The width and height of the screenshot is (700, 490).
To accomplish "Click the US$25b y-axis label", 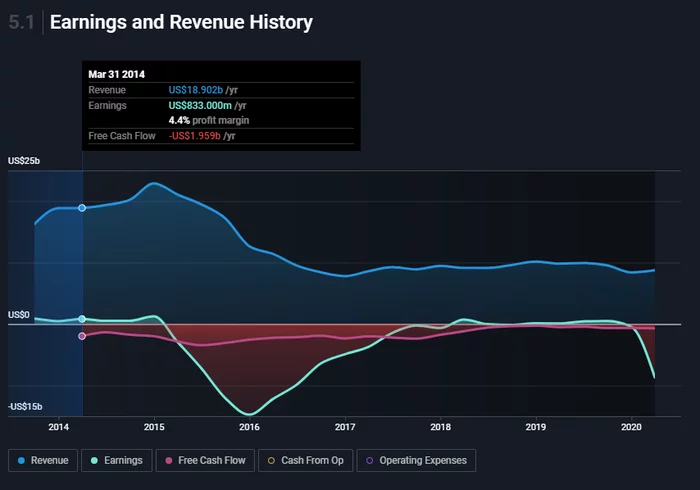I will 25,161.
